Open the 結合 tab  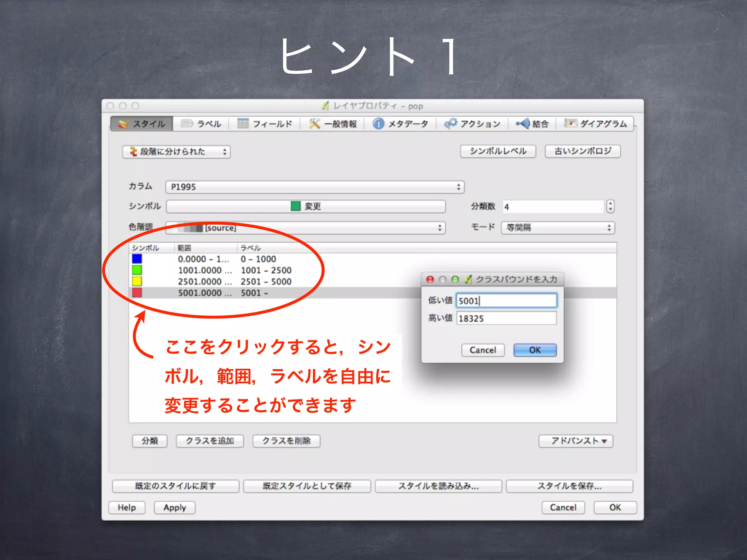532,124
